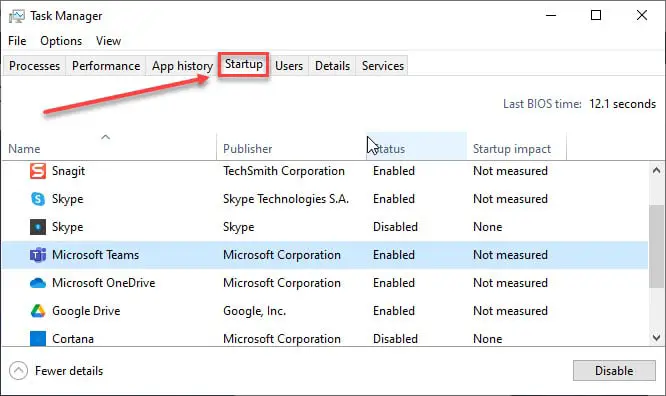Select the Startup tab
This screenshot has width=666, height=396.
click(243, 64)
